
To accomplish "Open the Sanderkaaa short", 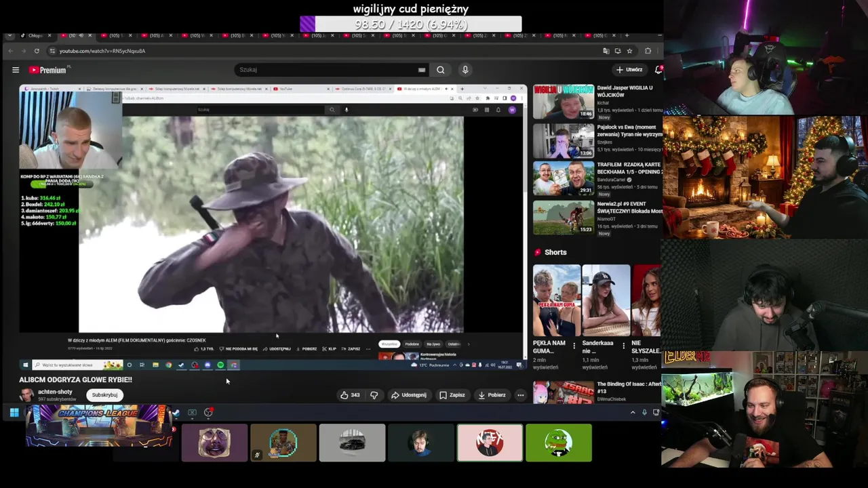I will [606, 300].
